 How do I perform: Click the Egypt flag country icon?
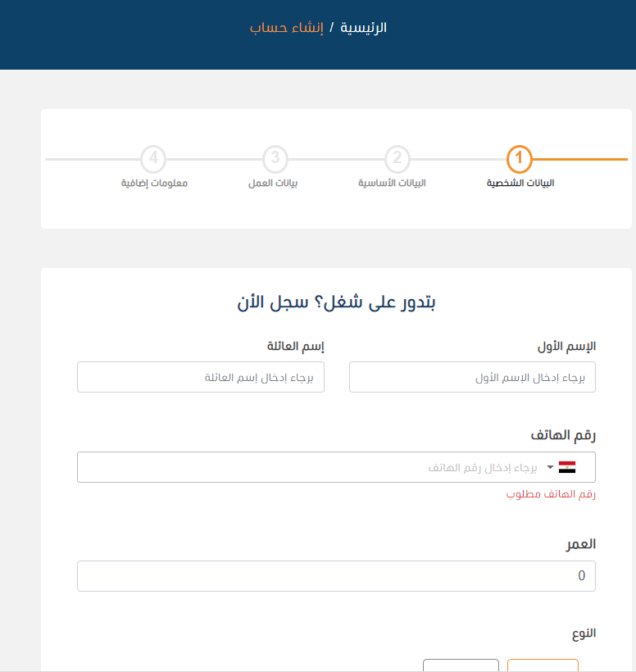coord(567,467)
